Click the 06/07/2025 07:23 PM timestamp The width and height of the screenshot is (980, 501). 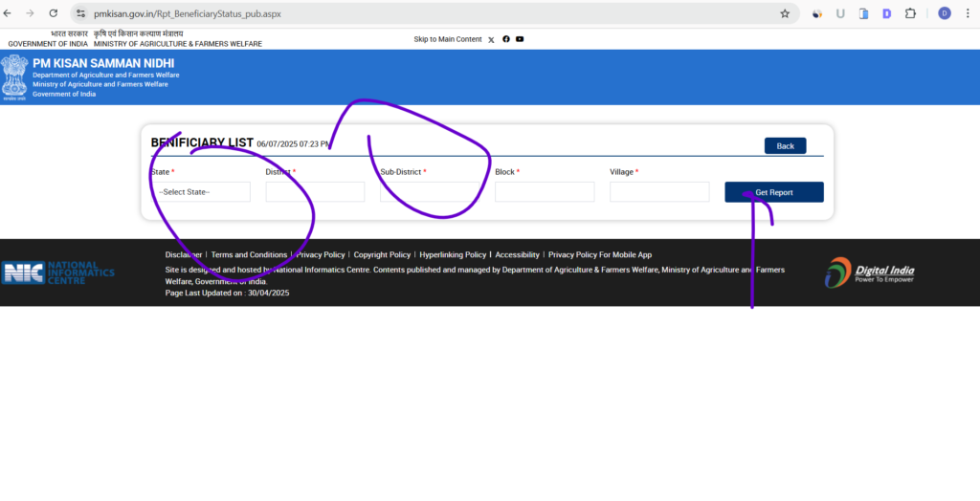pyautogui.click(x=294, y=144)
